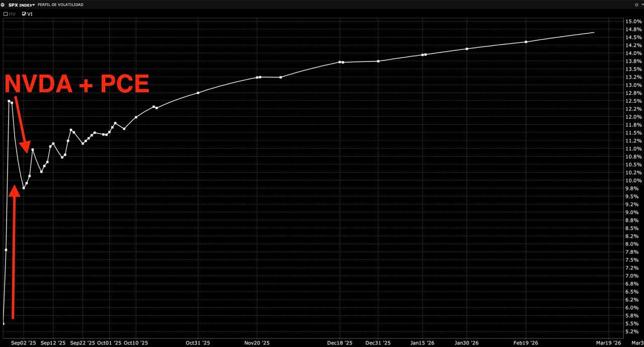This screenshot has height=347, width=644.
Task: Open the SPX INDEX ticker dropdown
Action: (33, 5)
